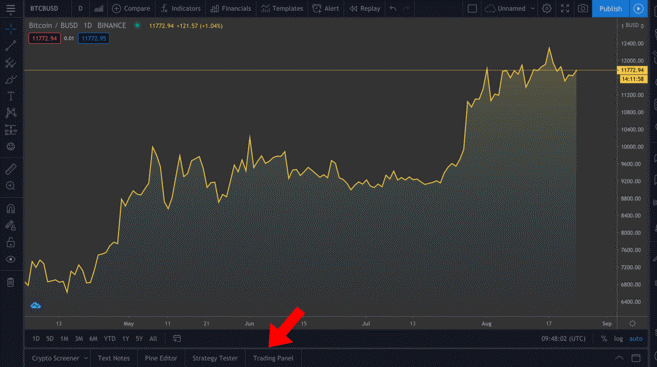The image size is (657, 367).
Task: Start bar Replay
Action: coord(365,9)
